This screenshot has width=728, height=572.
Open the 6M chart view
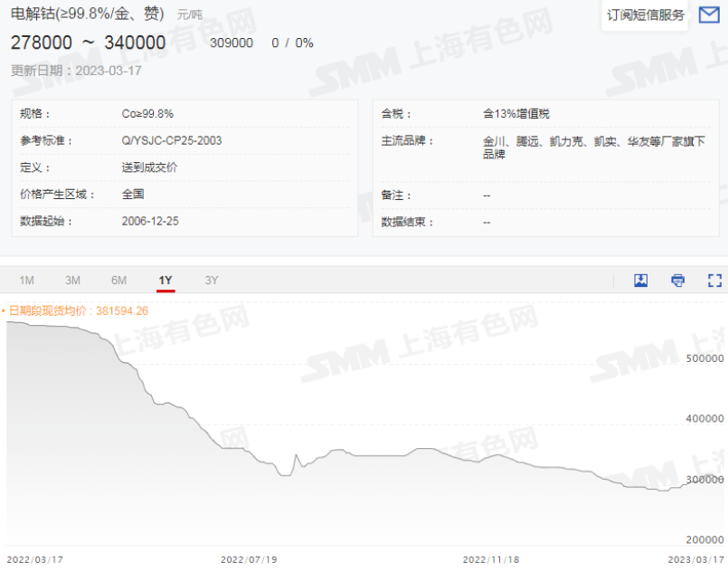[118, 281]
